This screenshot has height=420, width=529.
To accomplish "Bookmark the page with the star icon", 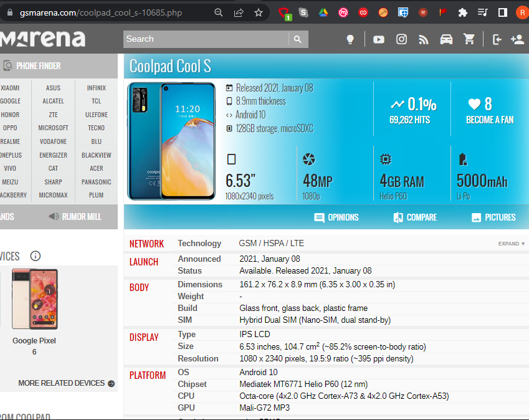I will click(x=258, y=12).
